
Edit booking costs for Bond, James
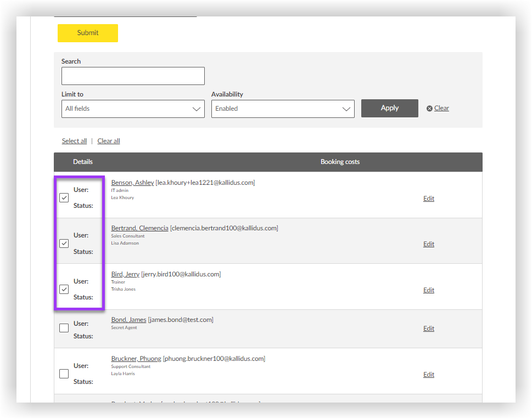pos(428,328)
